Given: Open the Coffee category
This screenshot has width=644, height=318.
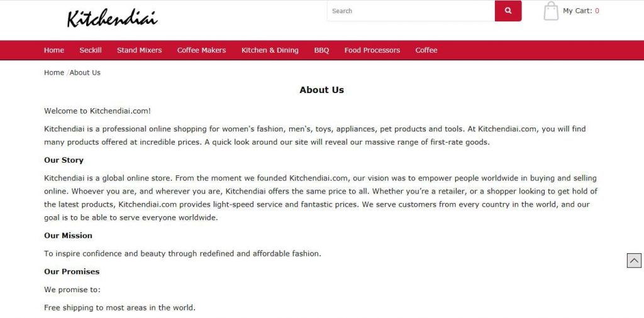Looking at the screenshot, I should 426,50.
